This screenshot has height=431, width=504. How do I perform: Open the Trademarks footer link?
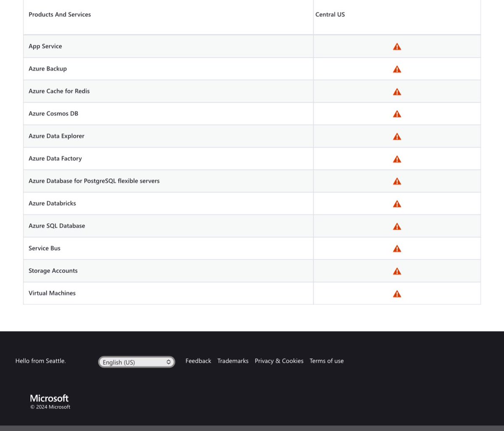[x=233, y=361]
